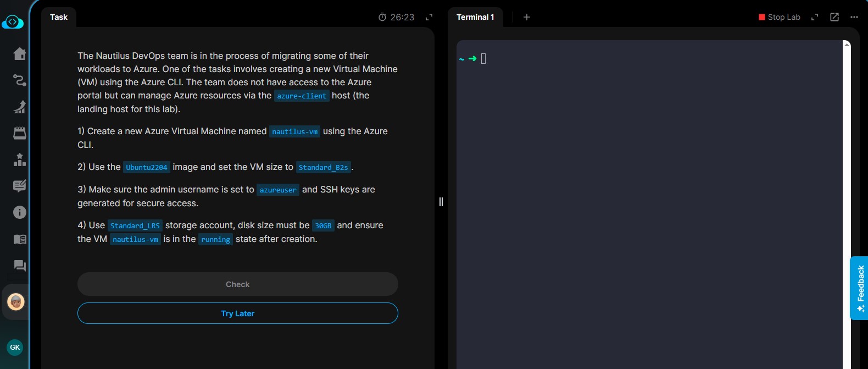This screenshot has width=868, height=369.
Task: Open the terminal more options menu
Action: pyautogui.click(x=854, y=17)
